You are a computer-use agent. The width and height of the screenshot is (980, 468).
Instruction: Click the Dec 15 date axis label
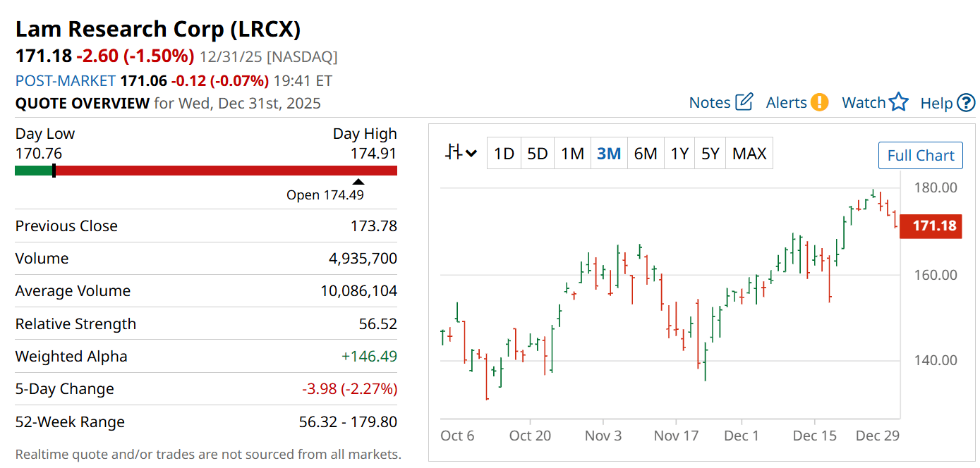(x=814, y=436)
